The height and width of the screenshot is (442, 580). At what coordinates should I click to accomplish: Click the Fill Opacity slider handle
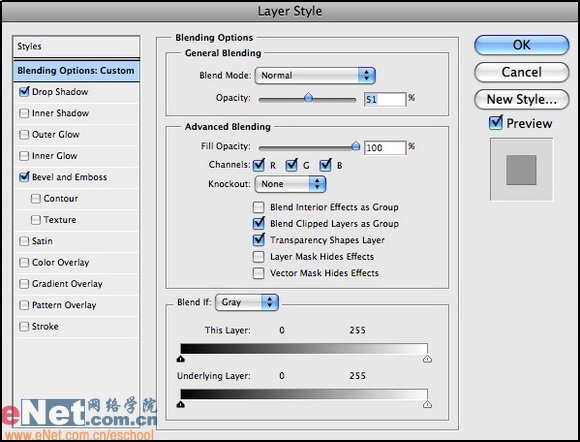[355, 146]
